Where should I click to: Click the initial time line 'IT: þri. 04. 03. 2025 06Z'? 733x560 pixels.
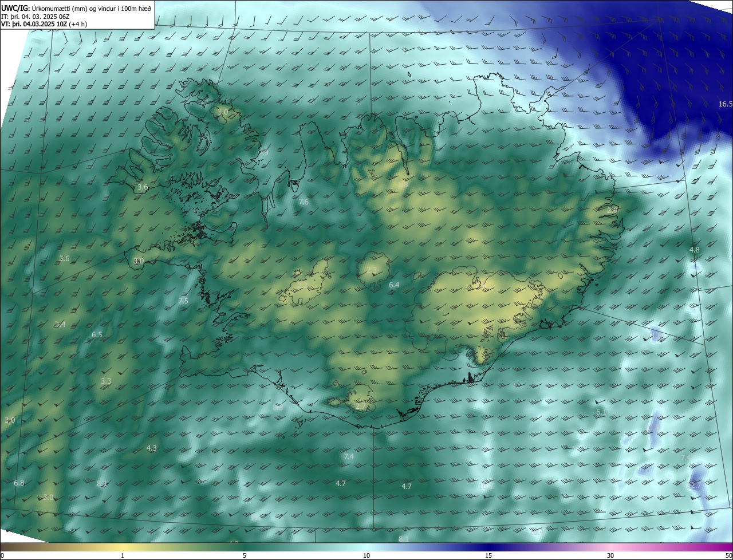pyautogui.click(x=36, y=17)
